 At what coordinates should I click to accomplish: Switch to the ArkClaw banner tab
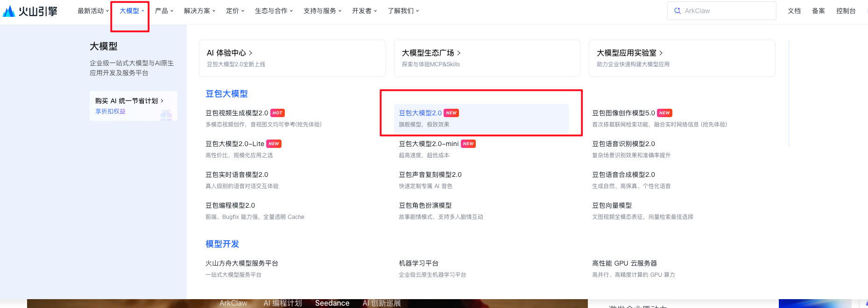[x=233, y=303]
